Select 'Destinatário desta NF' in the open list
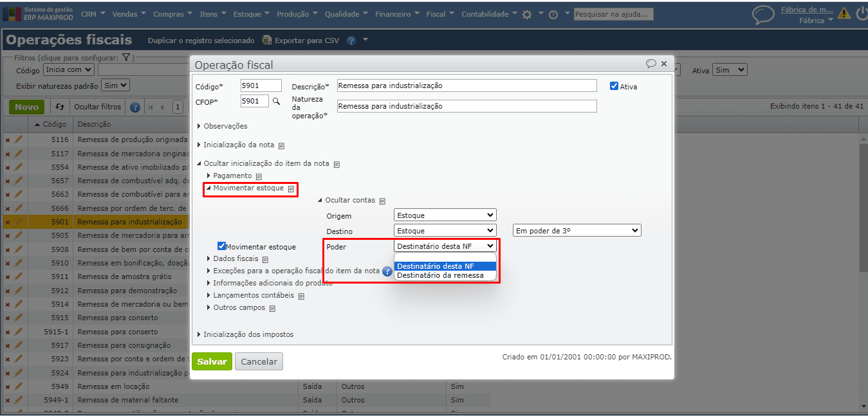The image size is (868, 416). [x=445, y=266]
